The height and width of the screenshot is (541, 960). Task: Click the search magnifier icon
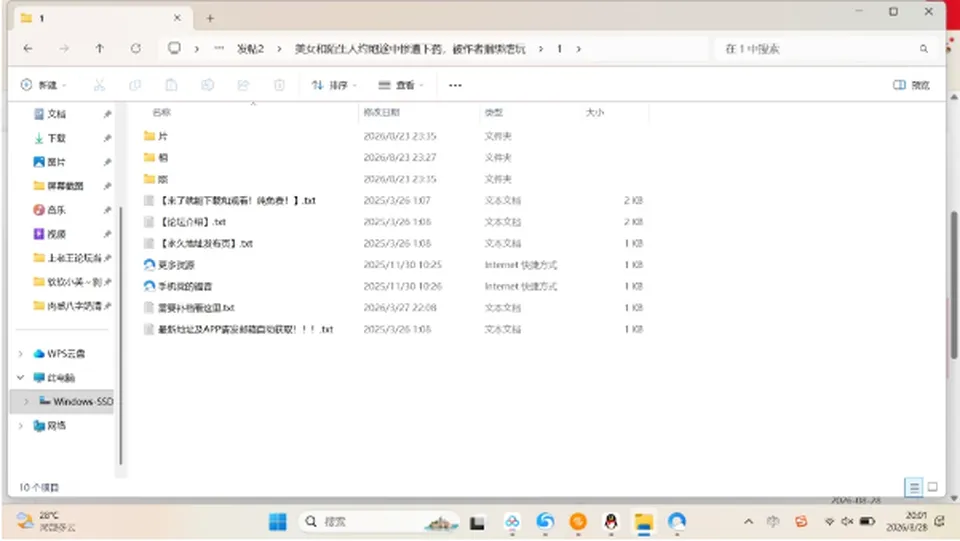coord(923,49)
